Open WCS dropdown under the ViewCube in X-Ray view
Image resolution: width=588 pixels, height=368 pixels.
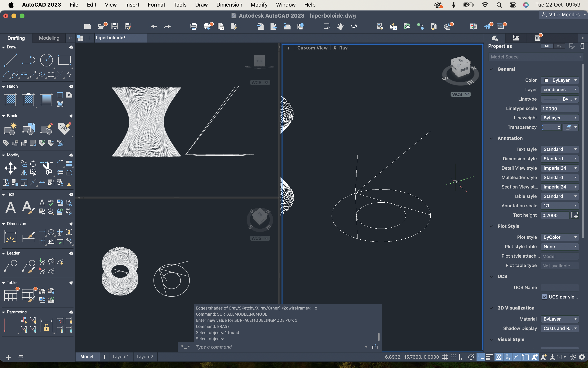coord(460,94)
